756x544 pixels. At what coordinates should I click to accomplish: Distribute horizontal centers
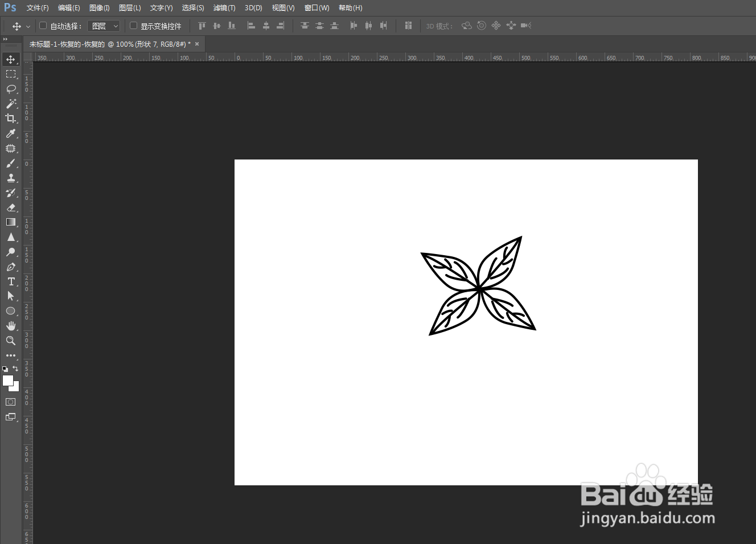[x=368, y=26]
